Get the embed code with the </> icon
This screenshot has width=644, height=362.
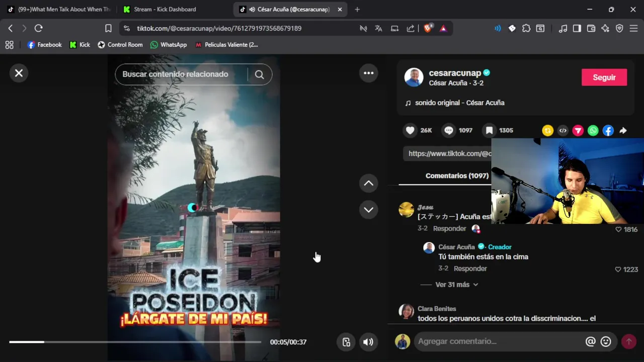pyautogui.click(x=562, y=131)
